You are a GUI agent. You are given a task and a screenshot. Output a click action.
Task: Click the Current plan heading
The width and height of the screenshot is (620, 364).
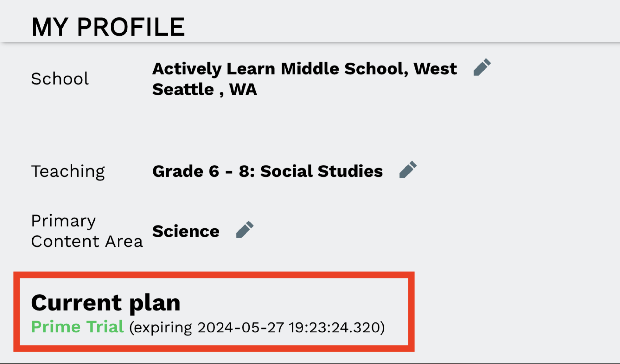(106, 303)
